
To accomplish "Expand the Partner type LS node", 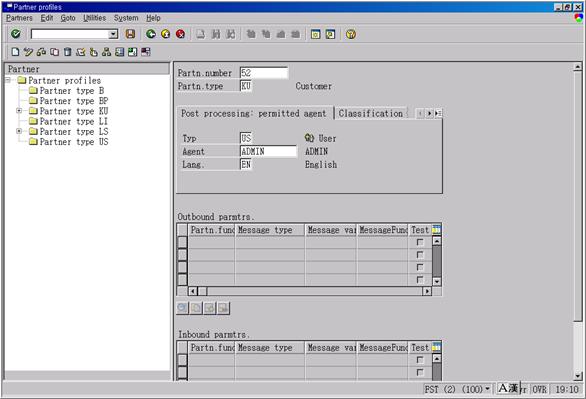I will [19, 132].
